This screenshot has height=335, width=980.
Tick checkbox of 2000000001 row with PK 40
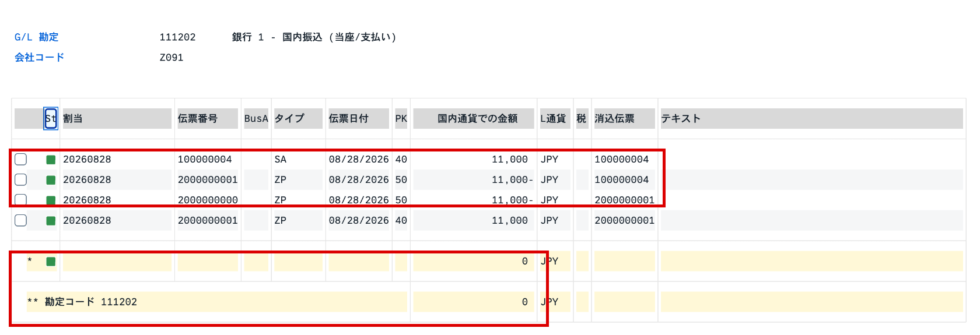click(21, 220)
